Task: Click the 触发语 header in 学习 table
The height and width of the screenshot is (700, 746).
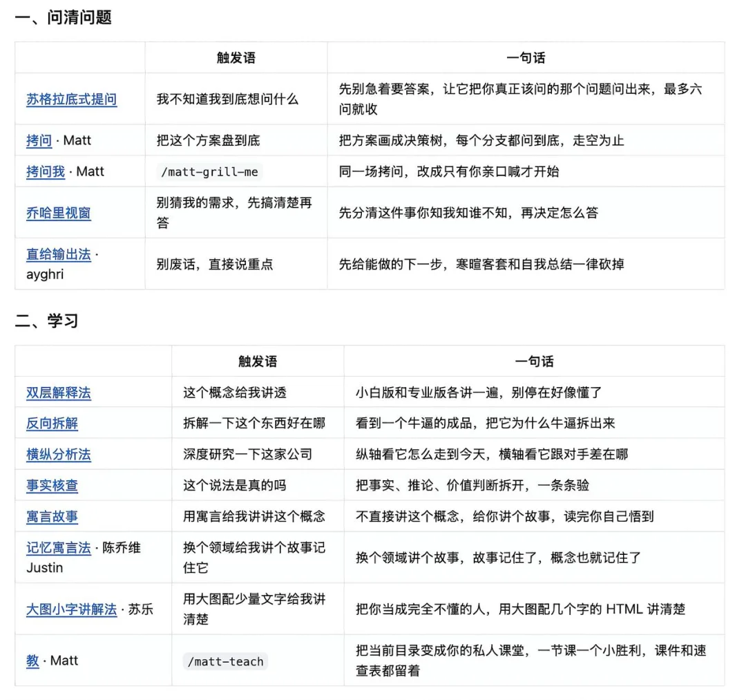Action: pyautogui.click(x=258, y=361)
